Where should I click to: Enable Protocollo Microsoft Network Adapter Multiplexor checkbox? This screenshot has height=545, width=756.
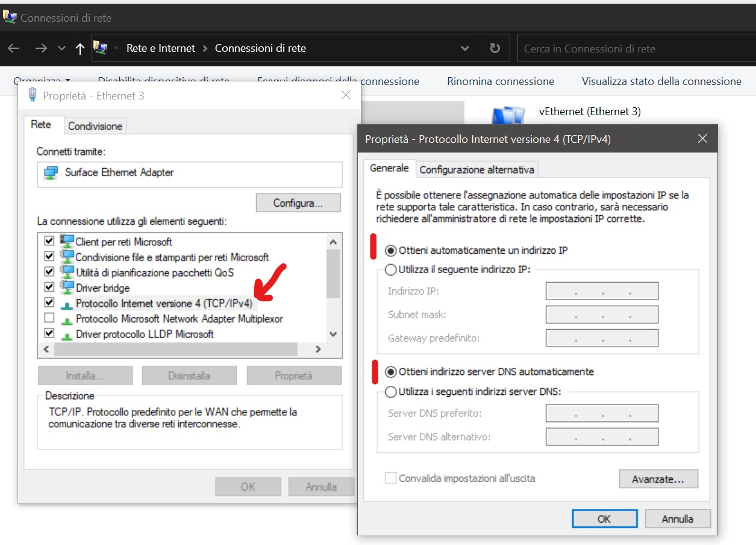click(49, 318)
